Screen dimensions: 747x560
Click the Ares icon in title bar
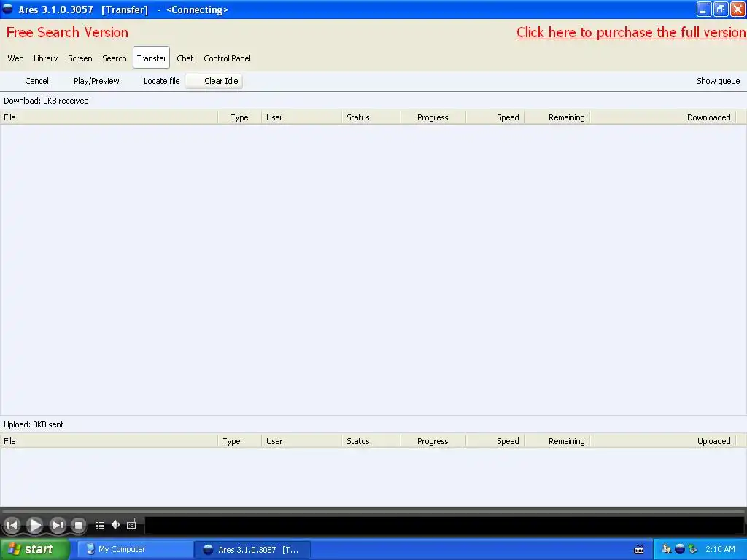[7, 9]
